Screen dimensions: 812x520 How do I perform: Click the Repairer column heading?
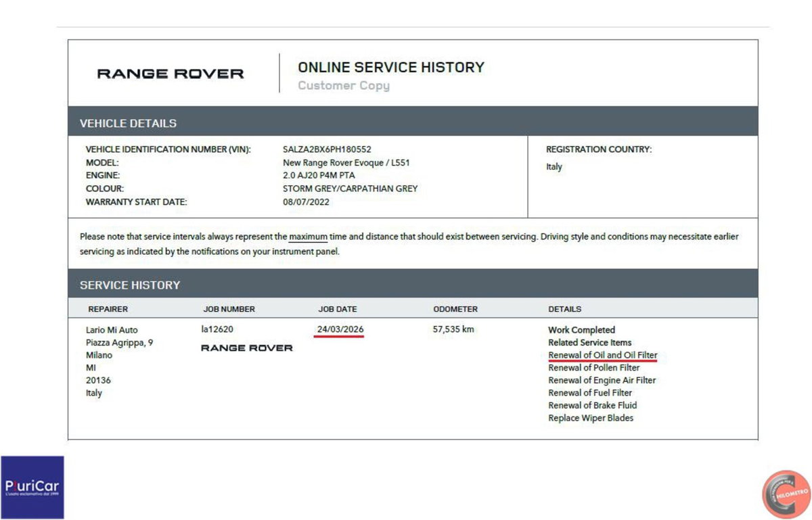108,309
